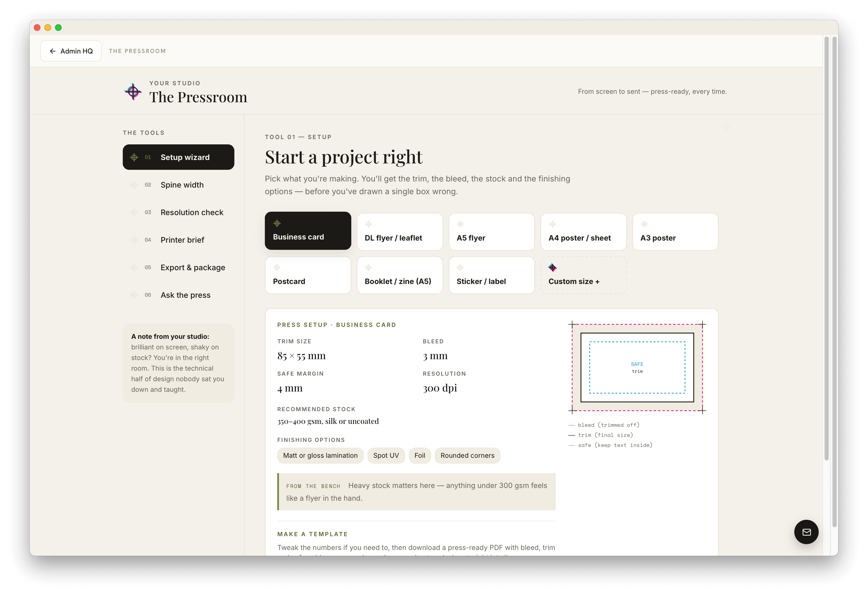Select the Sticker / label format
The image size is (868, 595).
tap(492, 276)
